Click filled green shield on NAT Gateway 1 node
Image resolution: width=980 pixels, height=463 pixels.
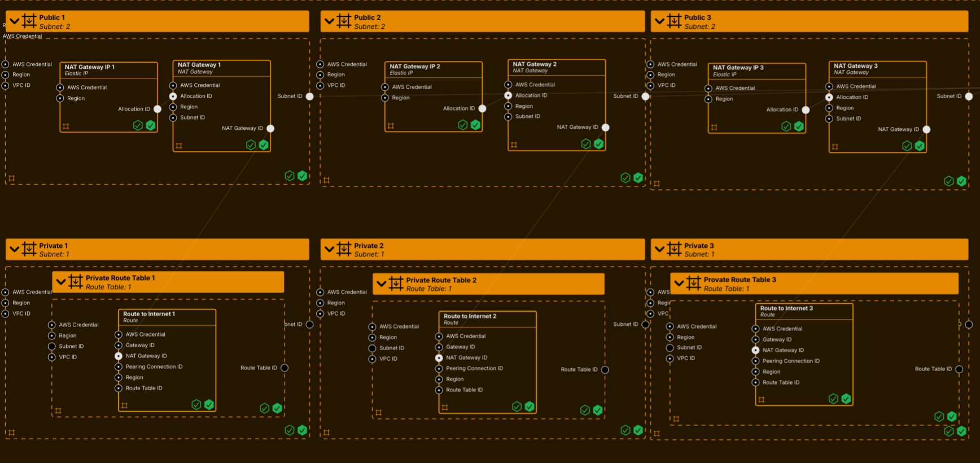point(264,145)
